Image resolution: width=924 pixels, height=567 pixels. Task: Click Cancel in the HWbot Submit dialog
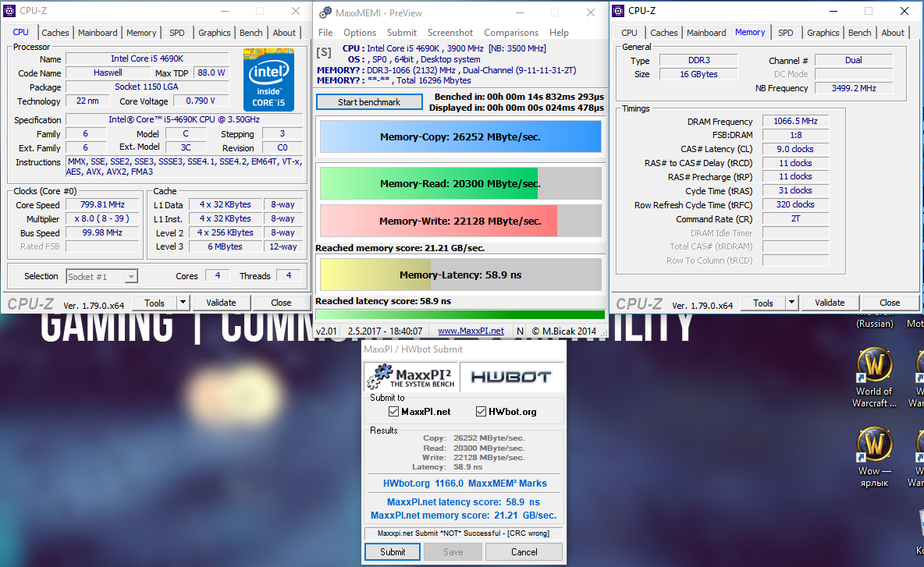(524, 551)
